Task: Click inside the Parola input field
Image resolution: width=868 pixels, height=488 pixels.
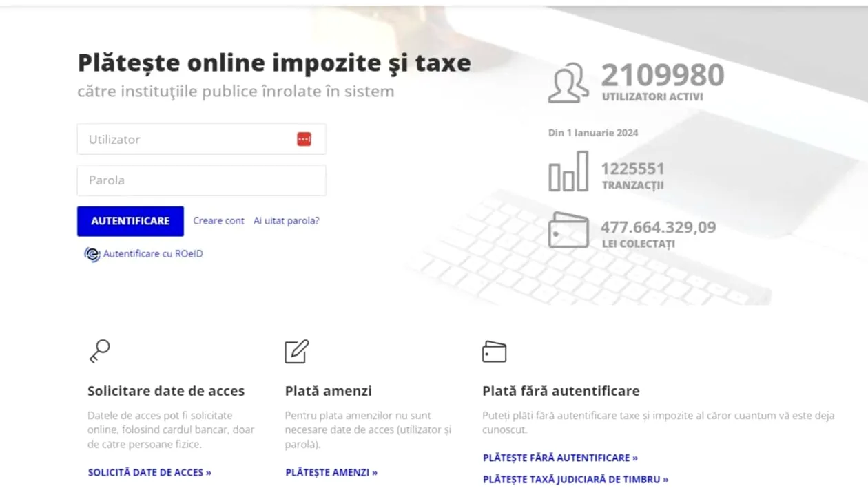Action: [x=186, y=180]
